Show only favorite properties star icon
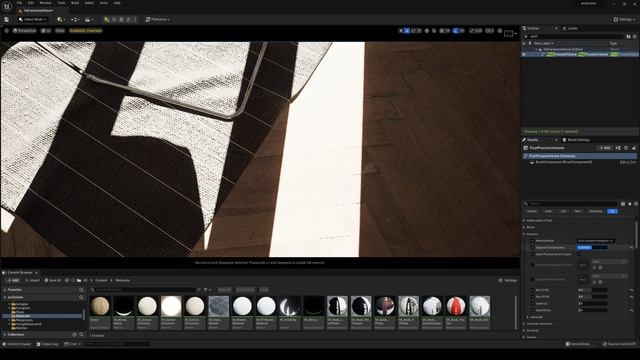The height and width of the screenshot is (360, 640). pyautogui.click(x=630, y=204)
